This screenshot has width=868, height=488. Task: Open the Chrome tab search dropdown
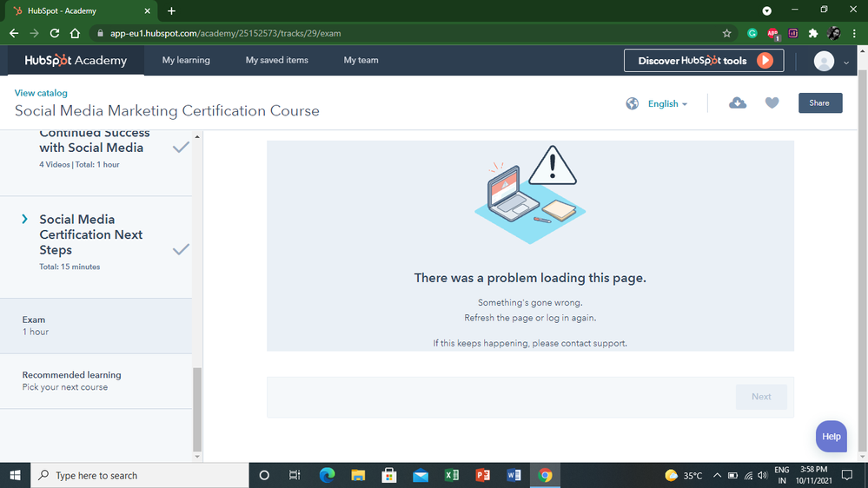[x=766, y=11]
